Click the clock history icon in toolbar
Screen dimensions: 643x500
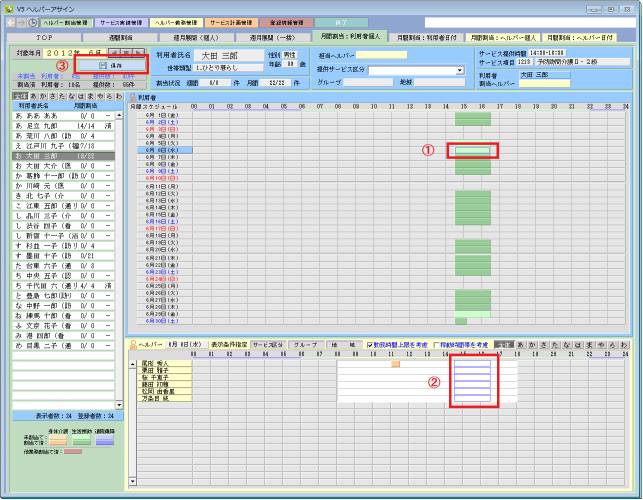[32, 21]
